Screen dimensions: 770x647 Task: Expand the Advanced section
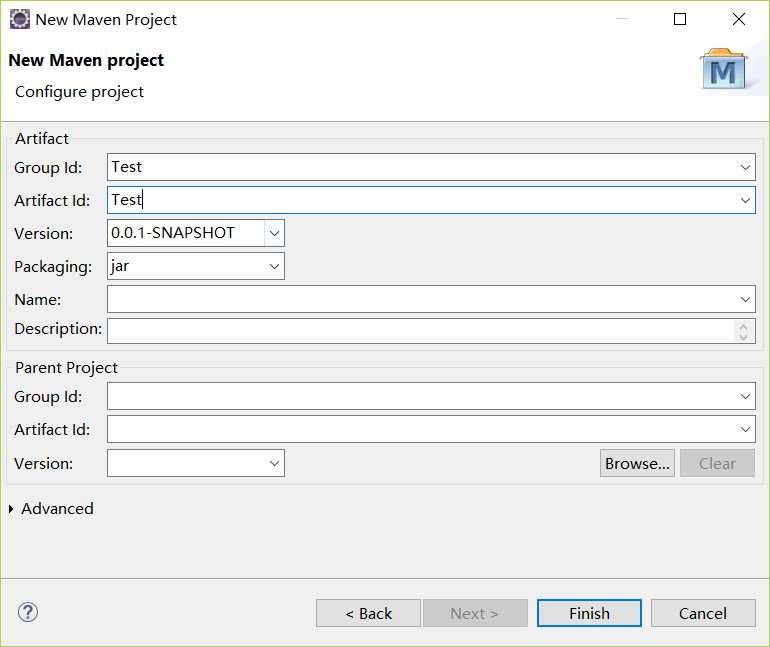pos(12,509)
